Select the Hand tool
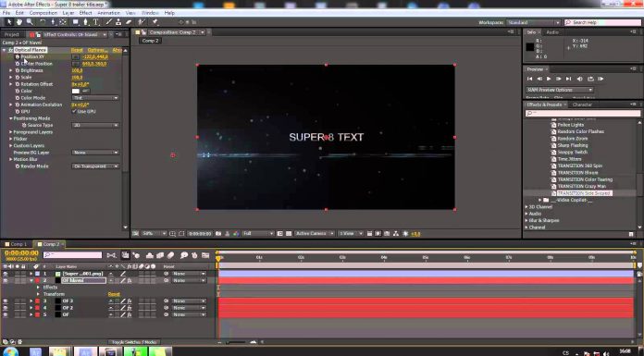 click(19, 22)
